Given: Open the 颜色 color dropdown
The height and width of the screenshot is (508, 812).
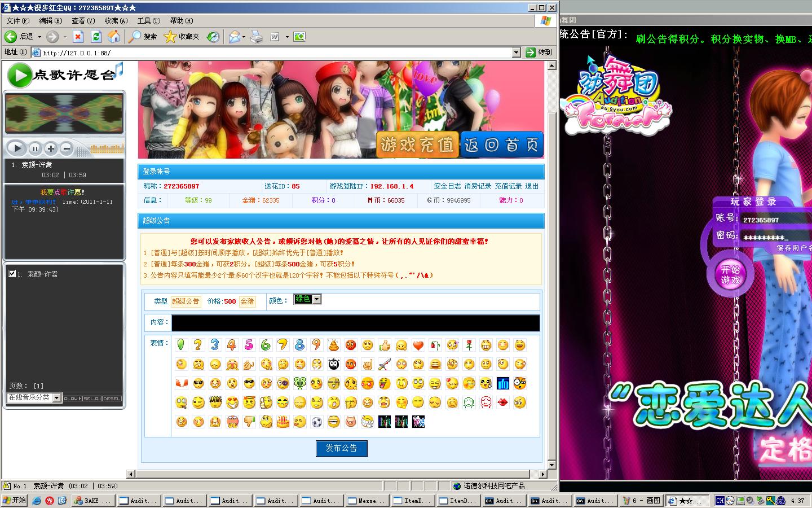Looking at the screenshot, I should coord(316,299).
